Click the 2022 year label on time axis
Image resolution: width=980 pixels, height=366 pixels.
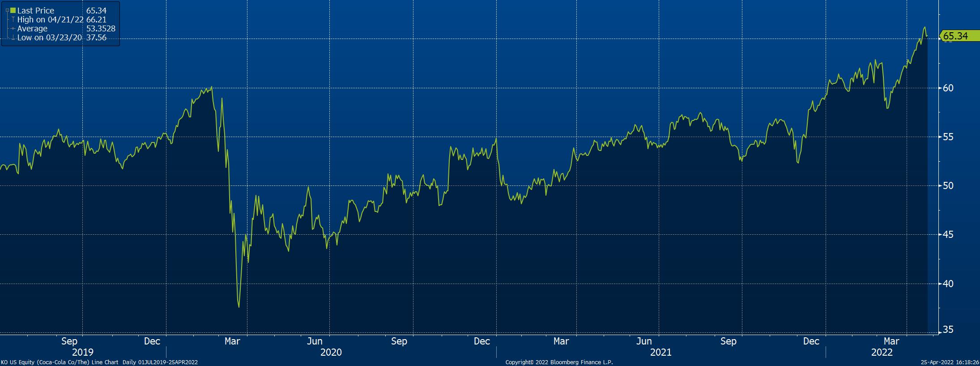tap(882, 352)
